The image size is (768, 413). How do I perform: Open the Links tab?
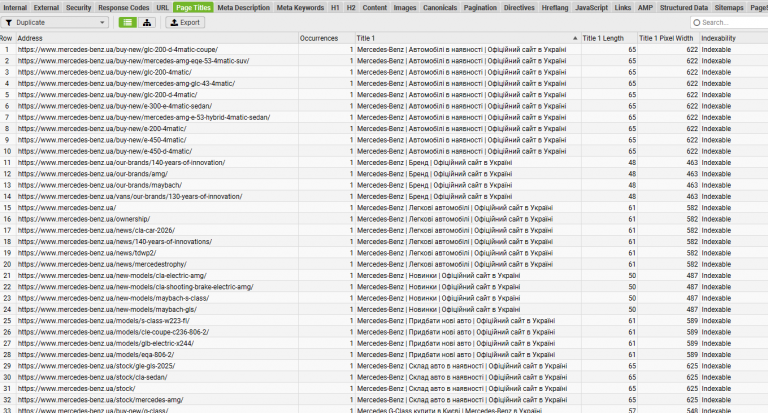(623, 8)
